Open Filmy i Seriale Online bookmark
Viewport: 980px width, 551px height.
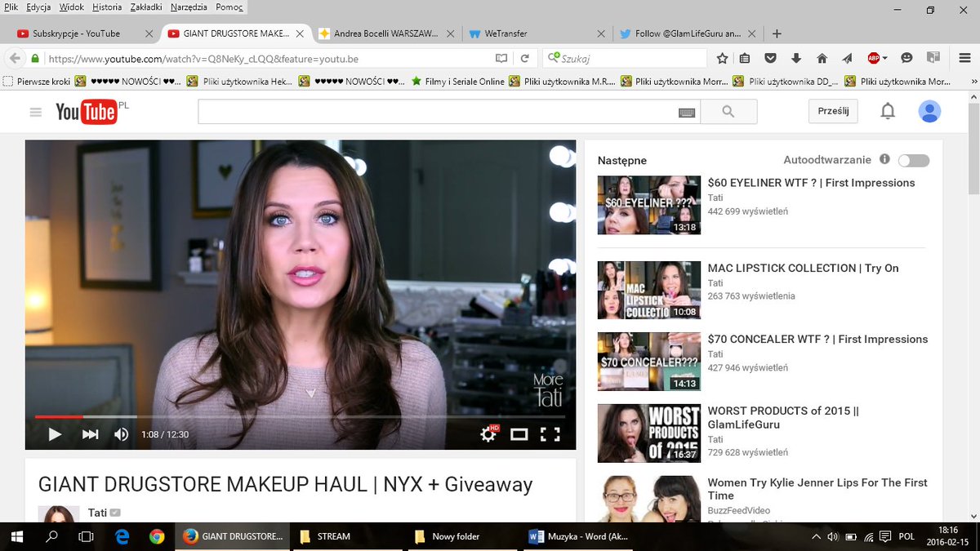pyautogui.click(x=458, y=82)
